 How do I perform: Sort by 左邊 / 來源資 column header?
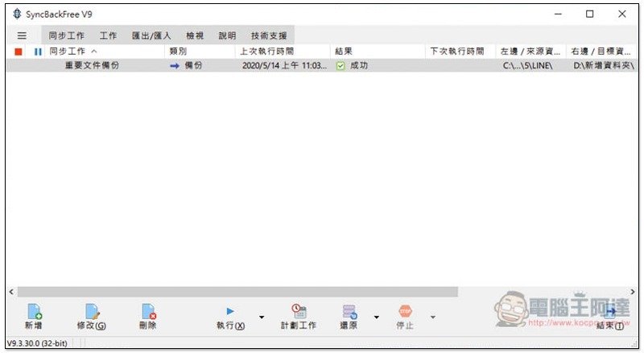tap(531, 52)
